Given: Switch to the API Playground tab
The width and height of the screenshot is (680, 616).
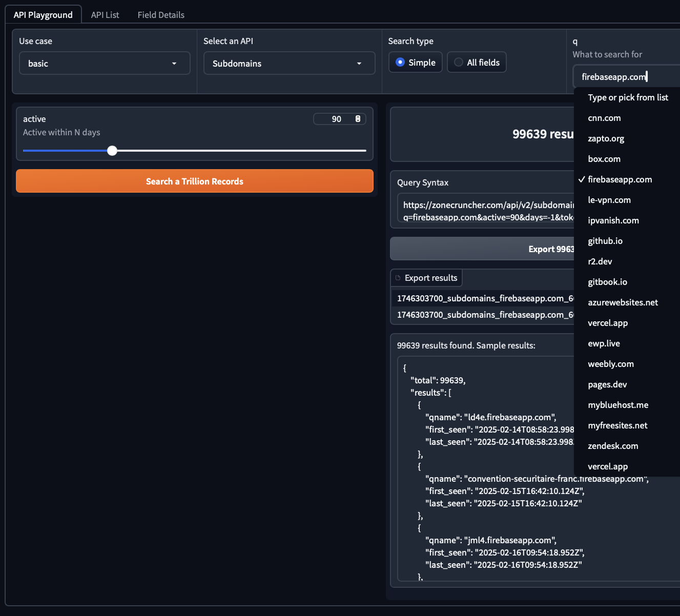Looking at the screenshot, I should pyautogui.click(x=43, y=15).
